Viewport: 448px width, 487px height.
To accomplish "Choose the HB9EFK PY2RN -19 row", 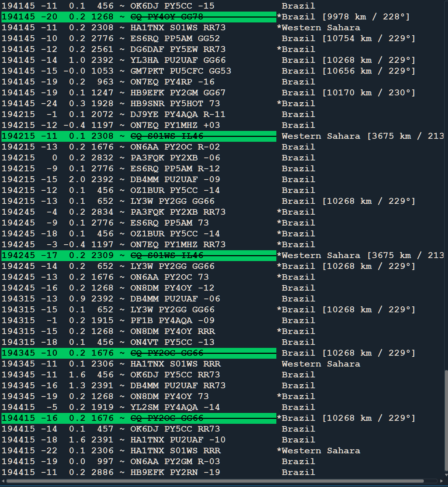I will [222, 472].
